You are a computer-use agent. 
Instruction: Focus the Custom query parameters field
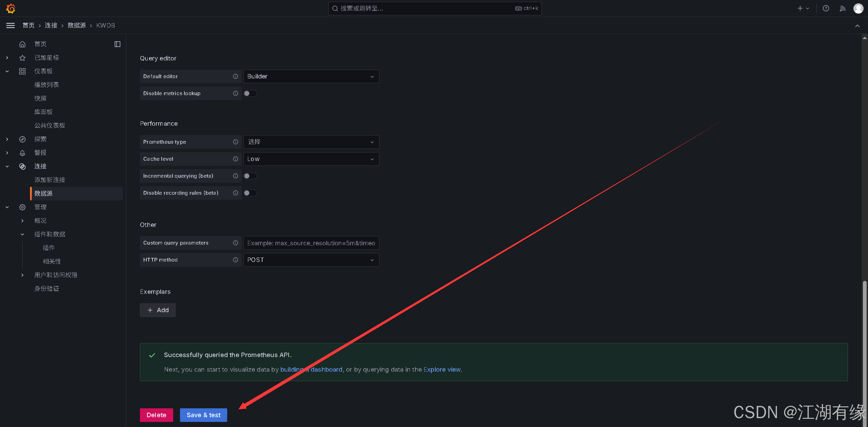(311, 243)
